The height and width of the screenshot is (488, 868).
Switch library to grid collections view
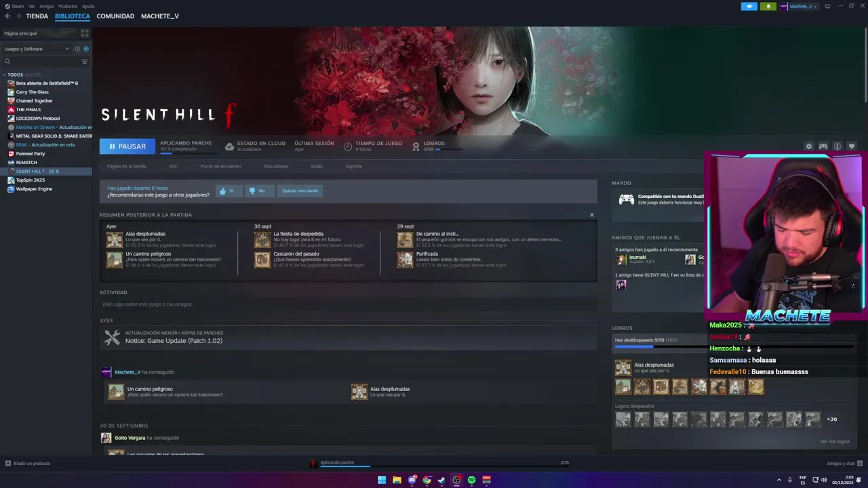coord(85,33)
